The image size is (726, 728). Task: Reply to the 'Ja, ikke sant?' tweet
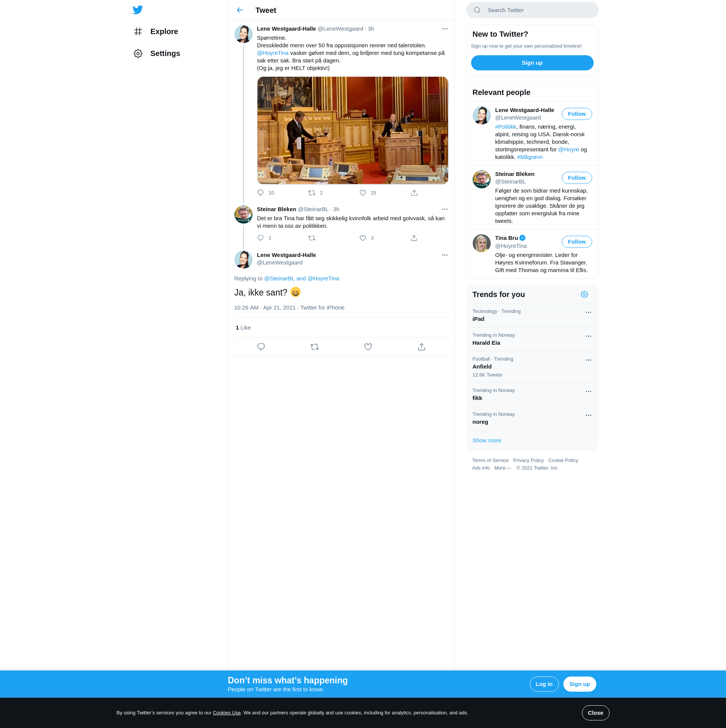pos(261,347)
